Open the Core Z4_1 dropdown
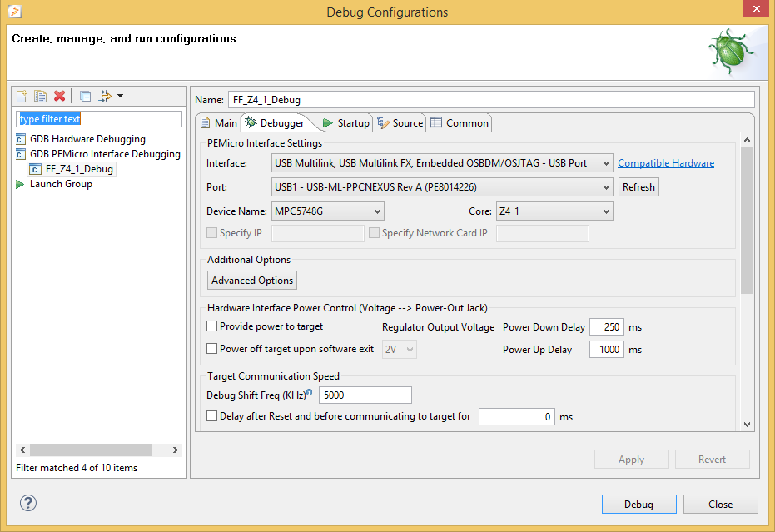Viewport: 775px width, 532px height. [x=554, y=211]
